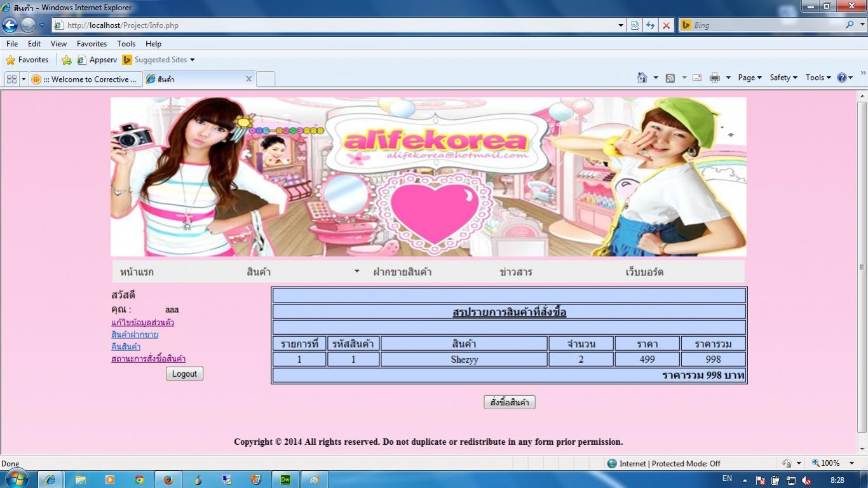
Task: Show hidden tray icons arrow
Action: point(745,480)
